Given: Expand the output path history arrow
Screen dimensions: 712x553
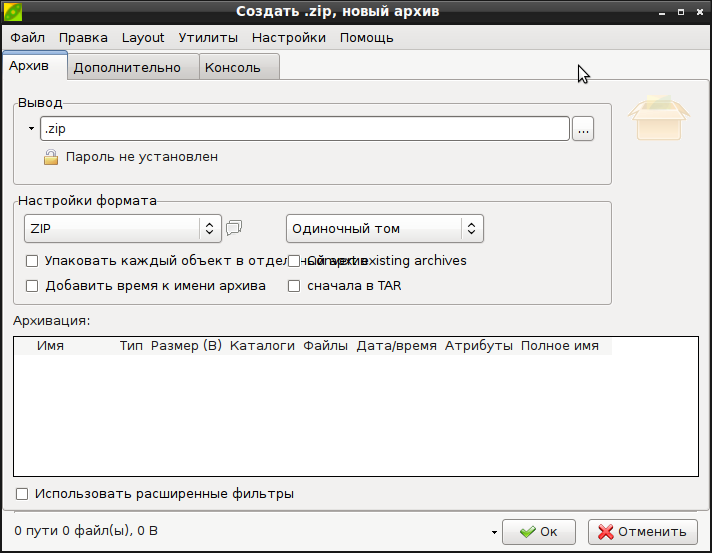Looking at the screenshot, I should (x=31, y=128).
